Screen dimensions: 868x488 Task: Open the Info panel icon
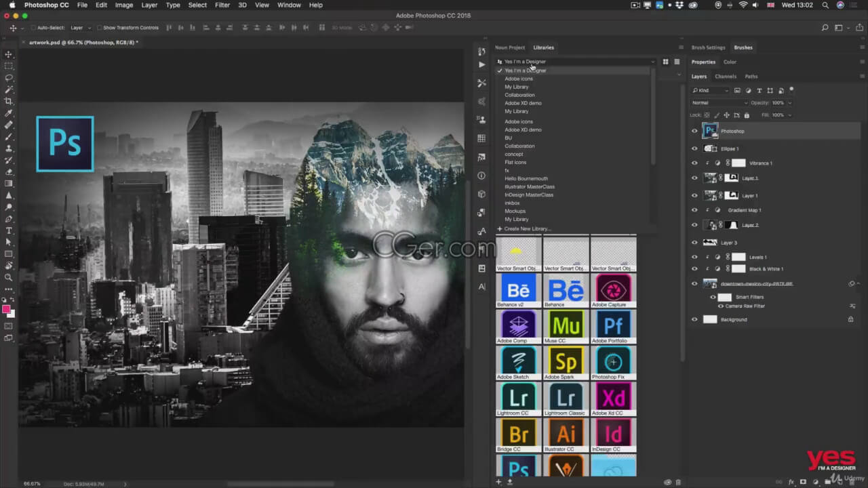[x=481, y=176]
